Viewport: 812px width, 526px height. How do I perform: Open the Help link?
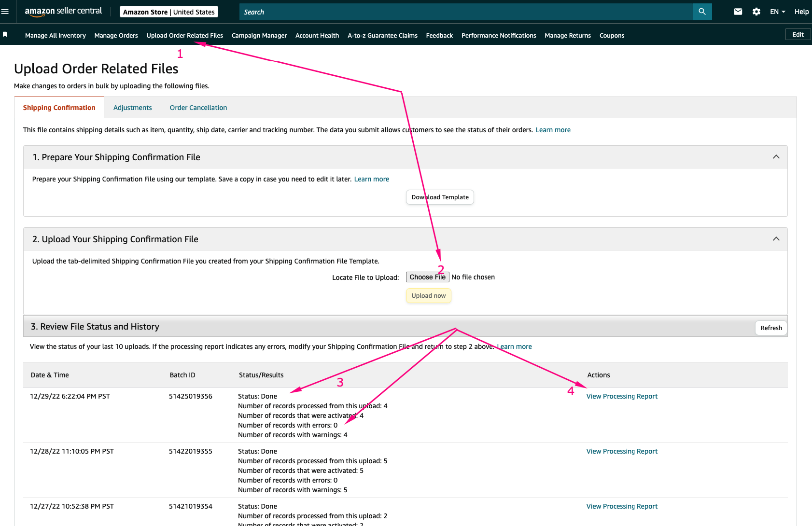[x=801, y=12]
